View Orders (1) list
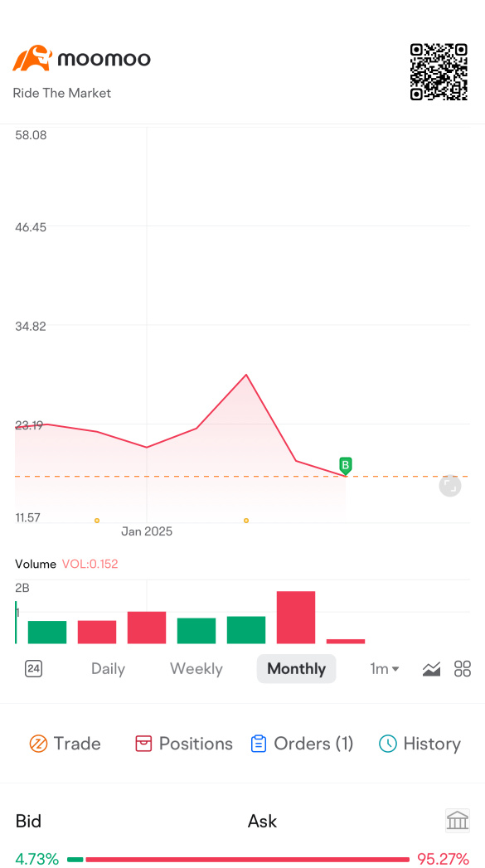 (x=302, y=744)
